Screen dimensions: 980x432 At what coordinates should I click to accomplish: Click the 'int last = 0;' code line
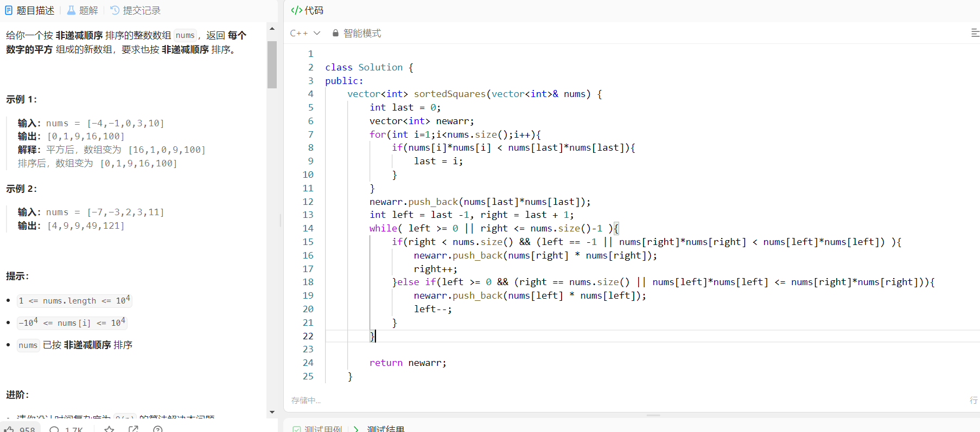tap(405, 107)
